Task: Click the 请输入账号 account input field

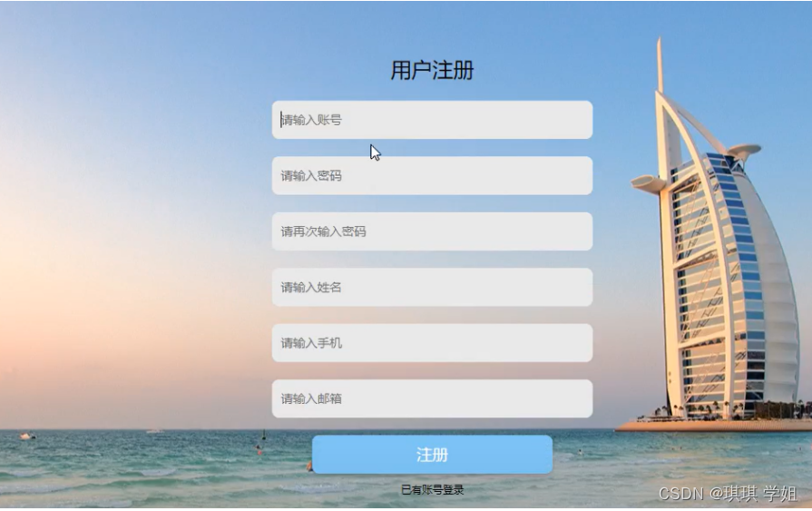Action: tap(432, 120)
